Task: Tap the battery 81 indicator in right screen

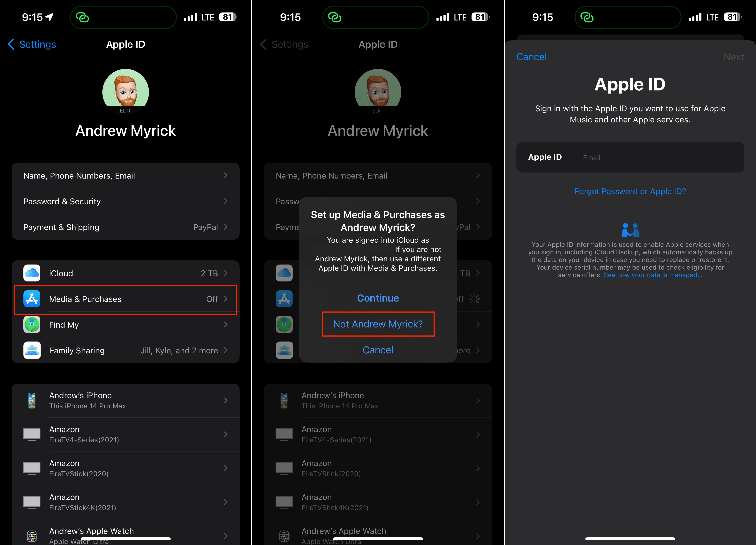Action: (733, 17)
